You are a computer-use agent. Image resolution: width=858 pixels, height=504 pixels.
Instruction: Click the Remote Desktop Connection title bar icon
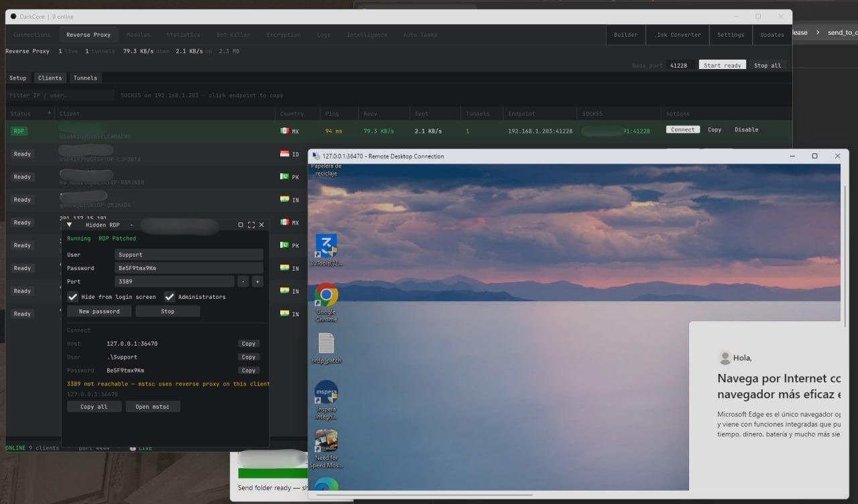(x=316, y=156)
